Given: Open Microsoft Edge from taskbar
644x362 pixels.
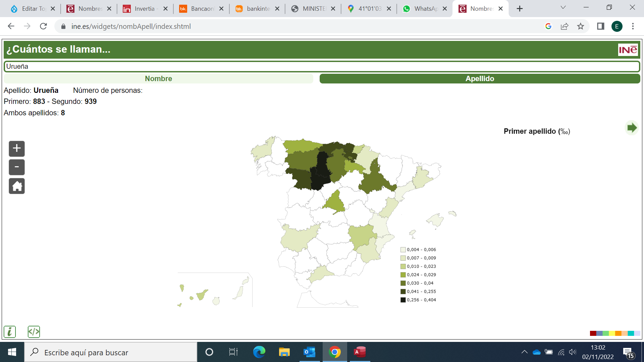Looking at the screenshot, I should tap(259, 352).
